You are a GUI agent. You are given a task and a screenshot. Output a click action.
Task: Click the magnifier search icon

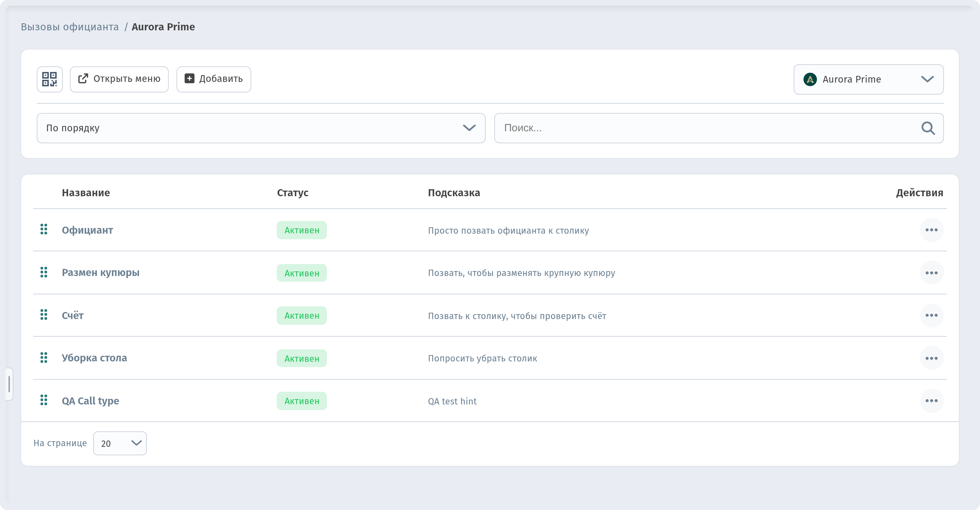point(928,128)
